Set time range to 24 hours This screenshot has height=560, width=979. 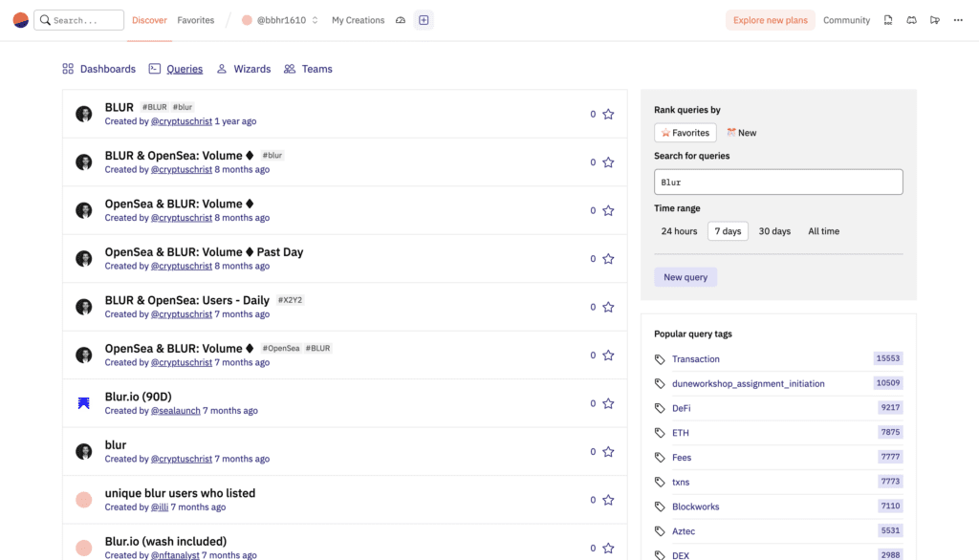[x=679, y=231]
